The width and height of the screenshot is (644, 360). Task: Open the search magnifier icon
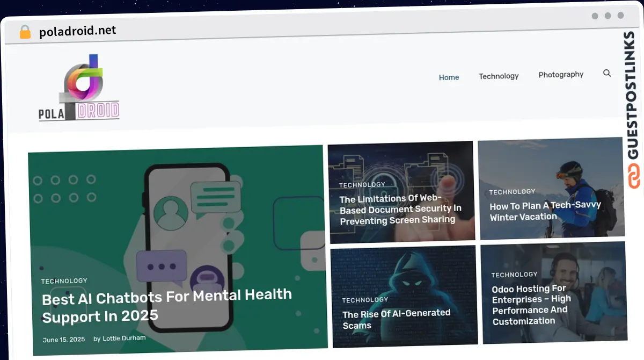point(607,73)
